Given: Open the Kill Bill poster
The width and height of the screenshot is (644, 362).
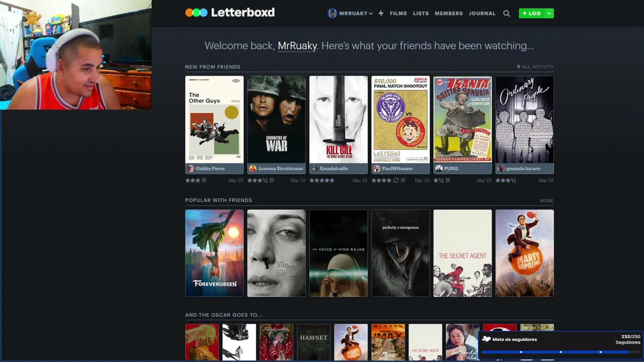Looking at the screenshot, I should (x=339, y=119).
